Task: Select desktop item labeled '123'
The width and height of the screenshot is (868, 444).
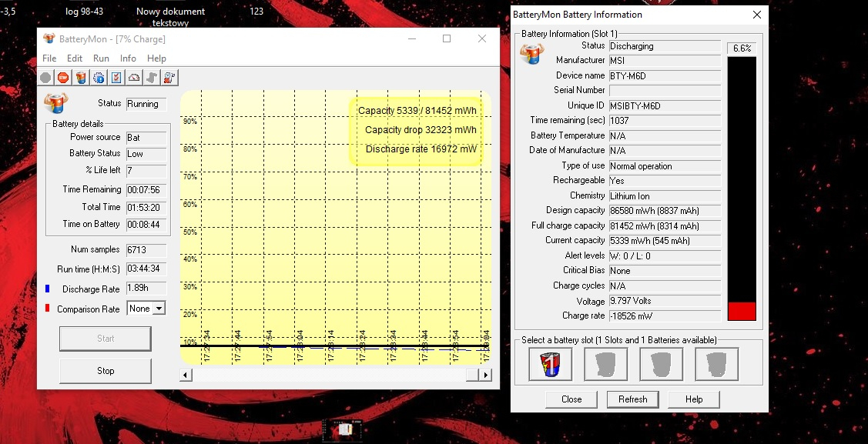Action: click(256, 11)
